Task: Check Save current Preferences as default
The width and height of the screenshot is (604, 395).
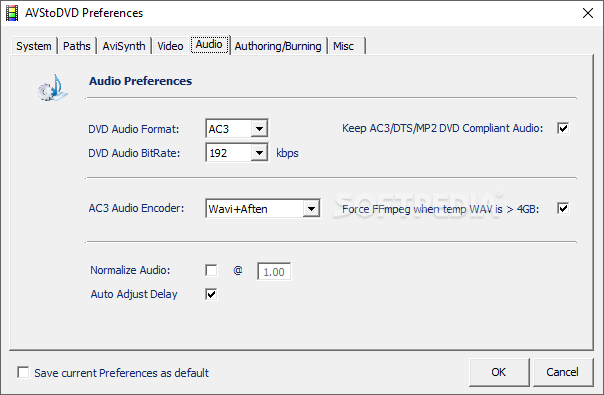Action: [x=23, y=372]
